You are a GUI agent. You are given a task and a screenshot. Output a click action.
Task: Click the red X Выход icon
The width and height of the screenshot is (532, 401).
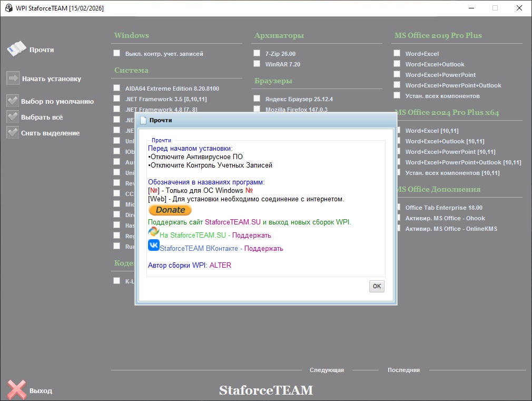pos(16,390)
